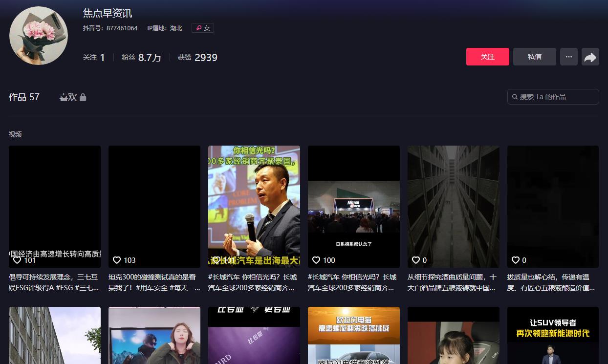Click the share arrow icon
Image resolution: width=608 pixels, height=364 pixels.
click(590, 57)
